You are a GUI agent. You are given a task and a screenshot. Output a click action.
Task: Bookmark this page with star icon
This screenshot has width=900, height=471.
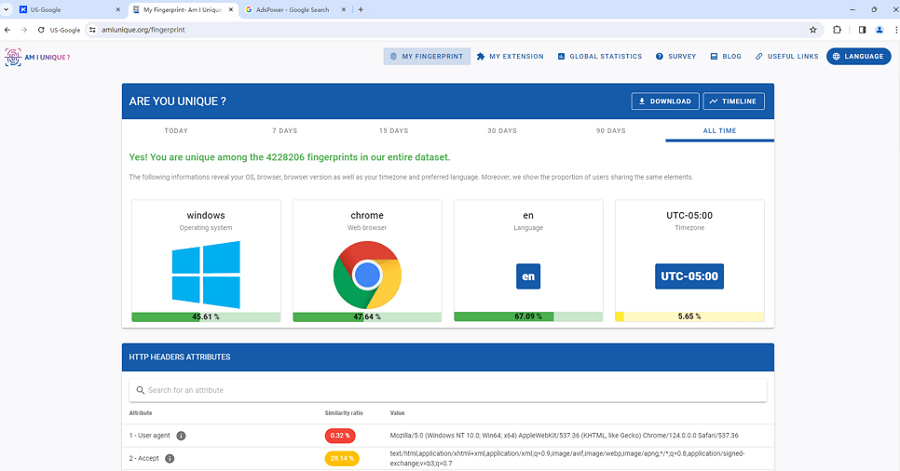pyautogui.click(x=813, y=30)
